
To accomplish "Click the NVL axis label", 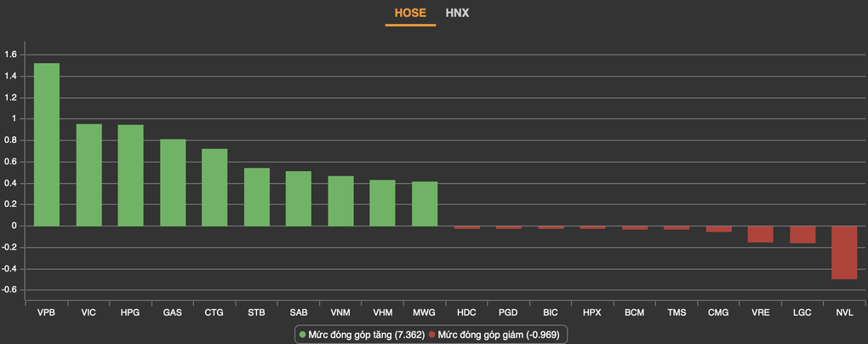I will 844,313.
